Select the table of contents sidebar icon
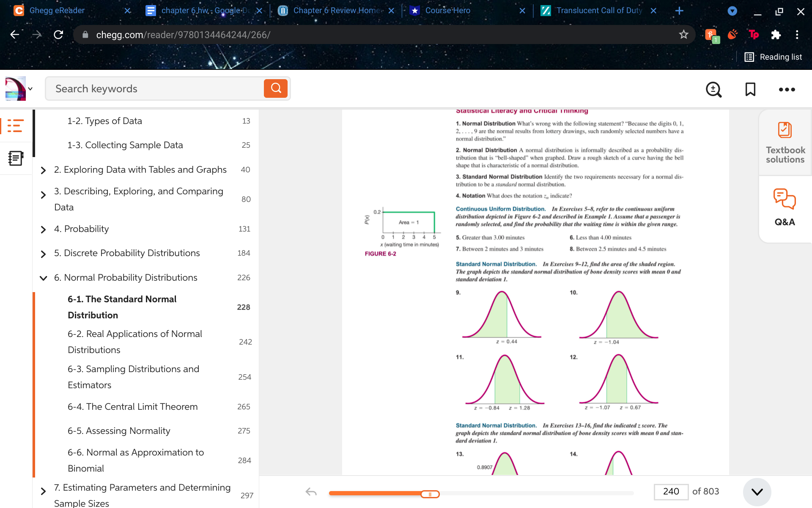 click(15, 126)
